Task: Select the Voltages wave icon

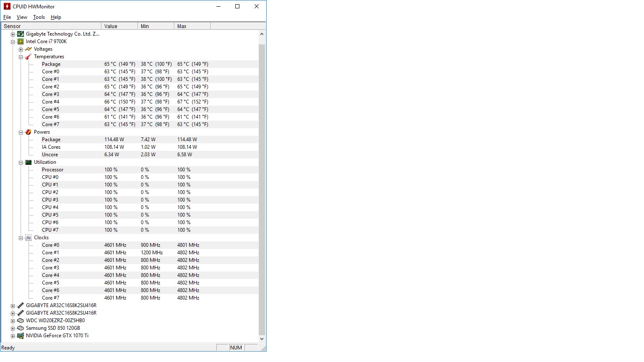Action: tap(29, 49)
